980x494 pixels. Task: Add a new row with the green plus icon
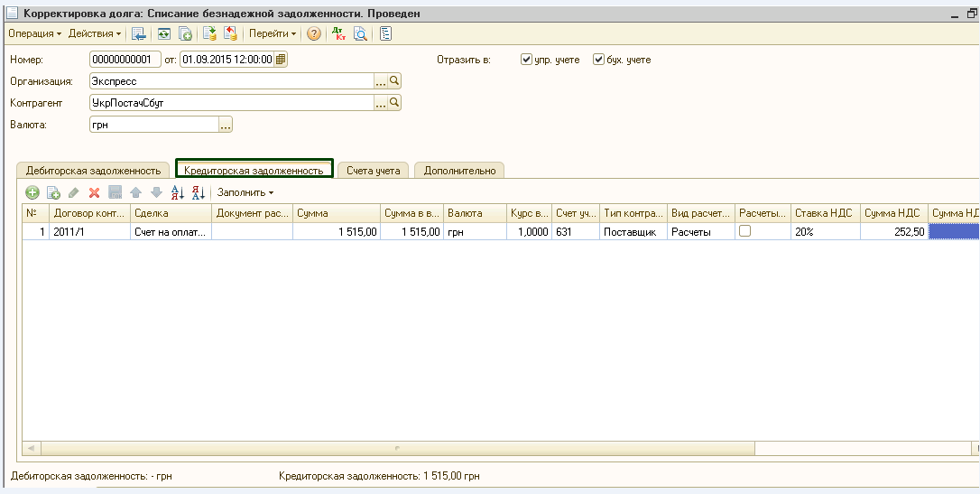(x=32, y=192)
